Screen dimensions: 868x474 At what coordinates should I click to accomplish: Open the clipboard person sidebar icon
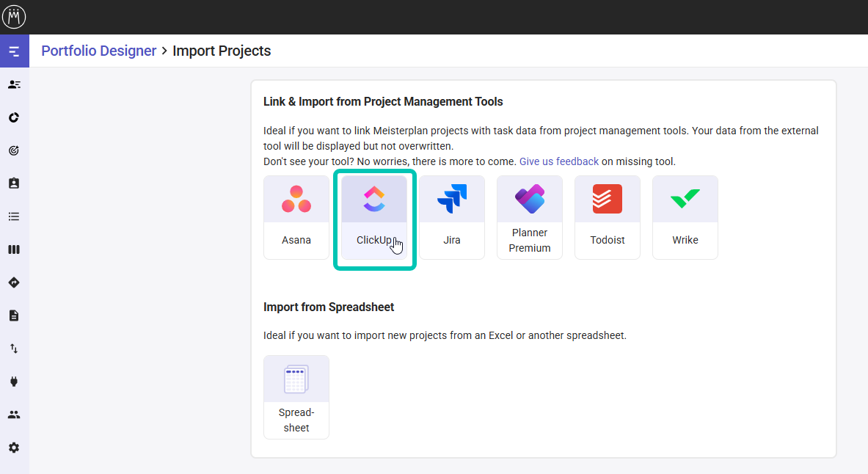tap(15, 183)
